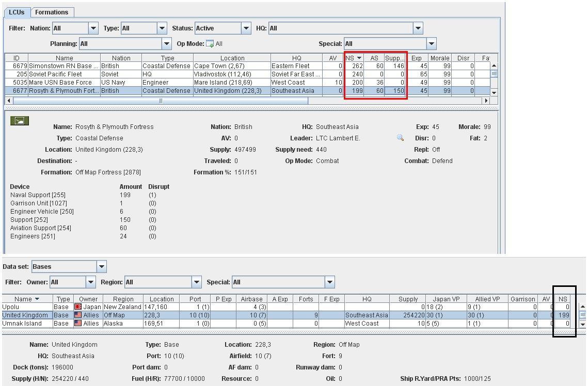Screen dimensions: 588x386
Task: Click the Japan flag in the Upolu row
Action: tap(78, 307)
